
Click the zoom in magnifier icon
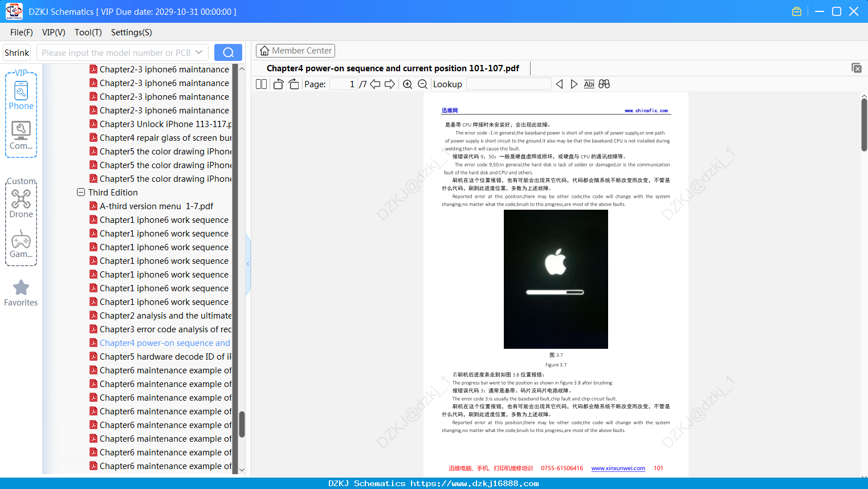(x=407, y=84)
